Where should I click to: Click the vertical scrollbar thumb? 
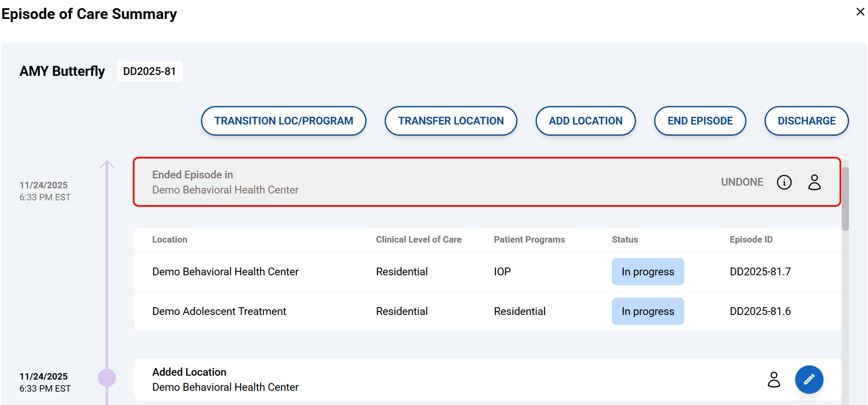pos(845,198)
